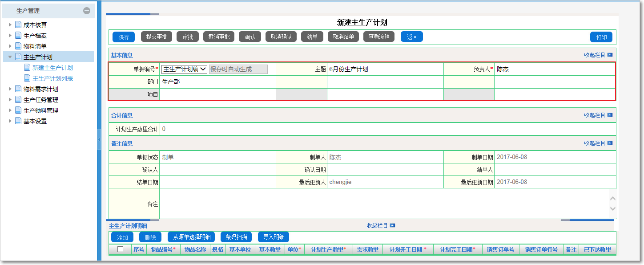Expand the 成本核算 tree node
Viewport: 644px width, 265px height.
pyautogui.click(x=10, y=24)
